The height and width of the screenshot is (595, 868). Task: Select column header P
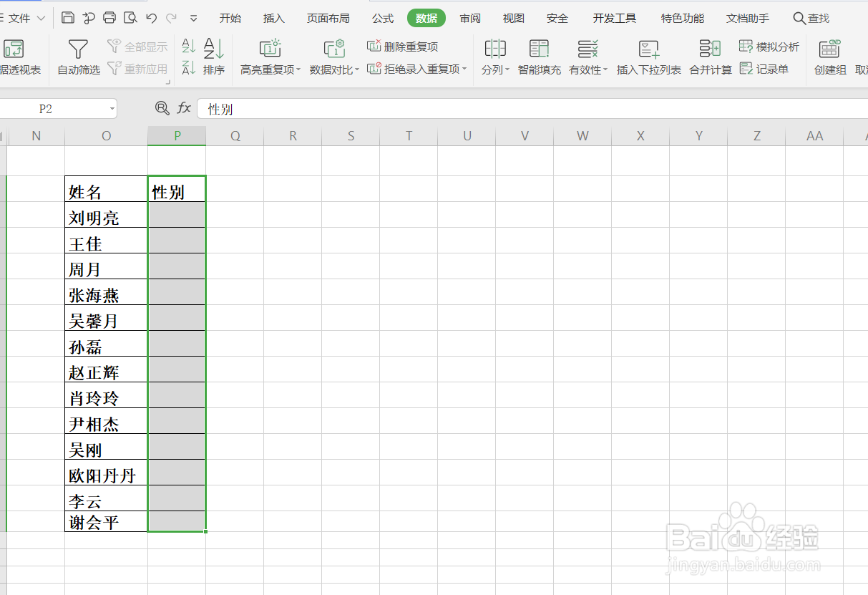177,136
